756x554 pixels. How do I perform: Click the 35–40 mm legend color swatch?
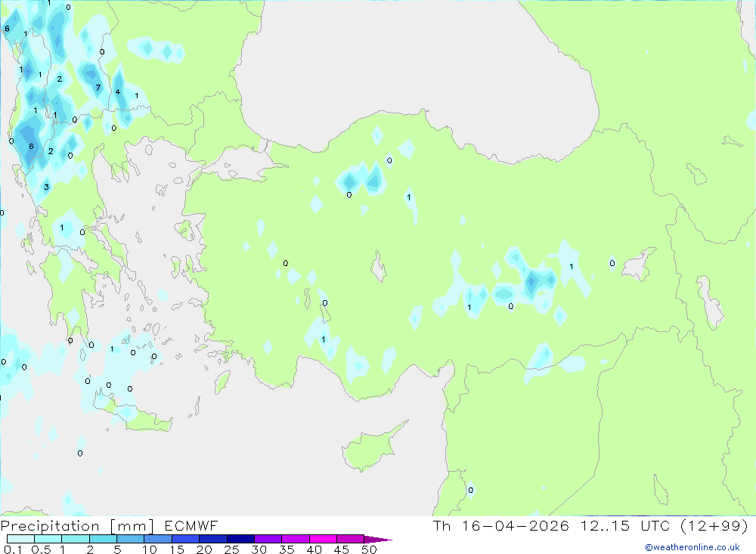pyautogui.click(x=296, y=539)
